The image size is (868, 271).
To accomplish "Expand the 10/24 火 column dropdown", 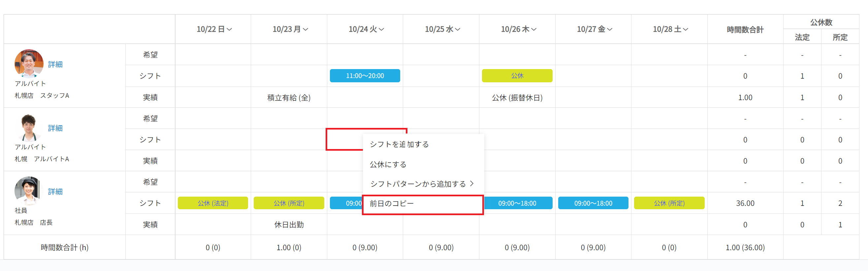I will [366, 29].
